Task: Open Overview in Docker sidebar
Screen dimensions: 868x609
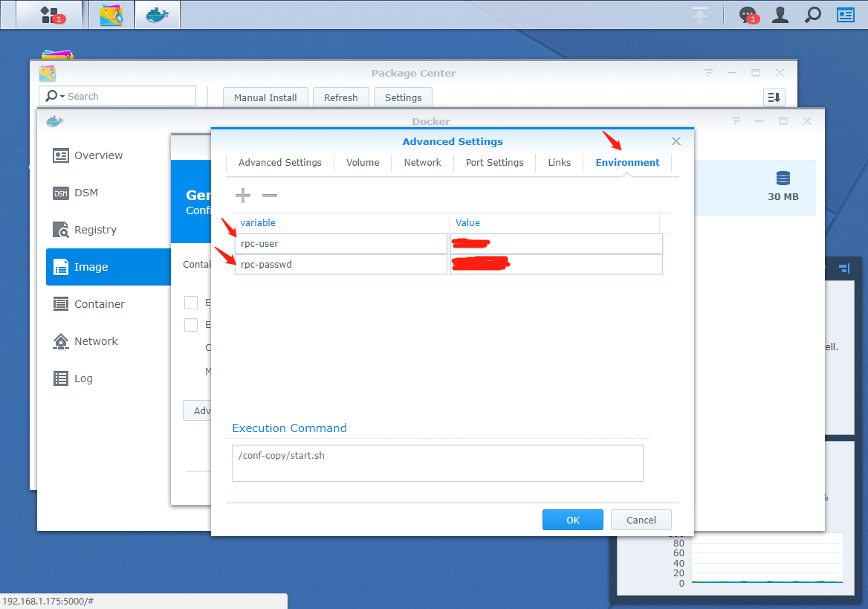Action: click(108, 155)
